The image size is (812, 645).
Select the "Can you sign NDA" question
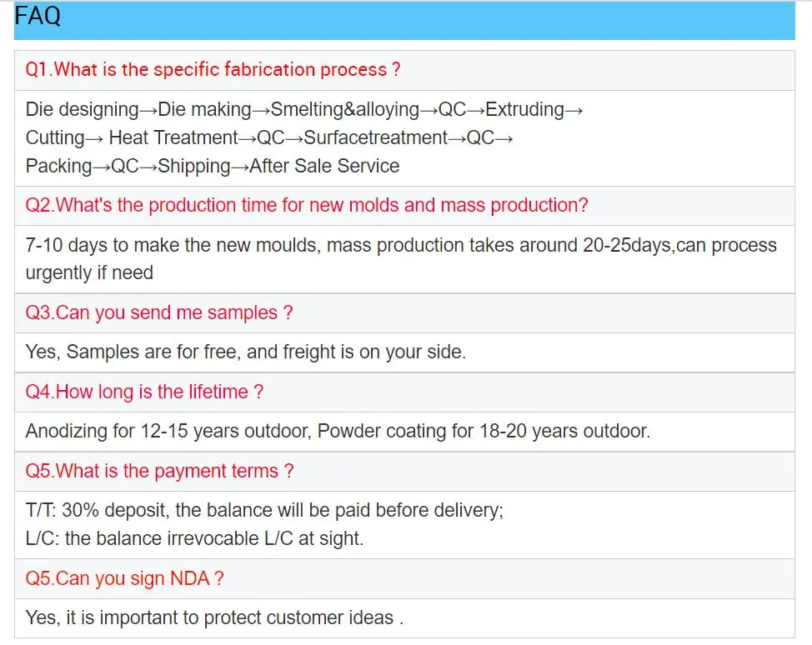[x=124, y=578]
